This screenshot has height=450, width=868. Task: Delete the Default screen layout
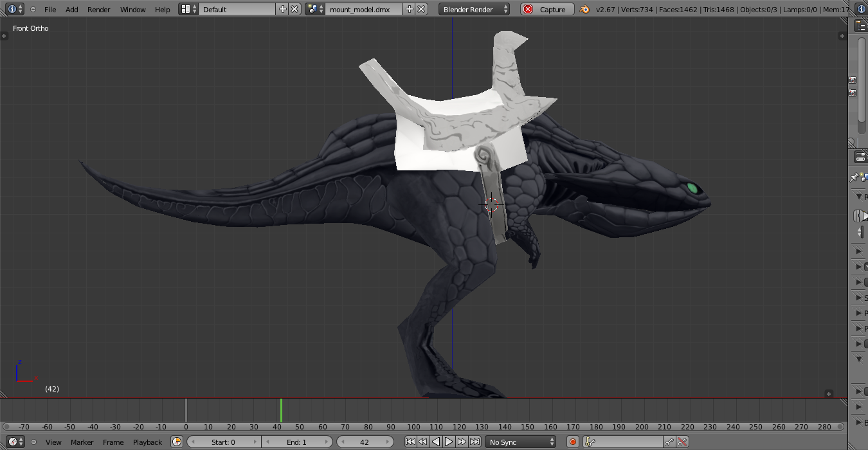tap(294, 9)
